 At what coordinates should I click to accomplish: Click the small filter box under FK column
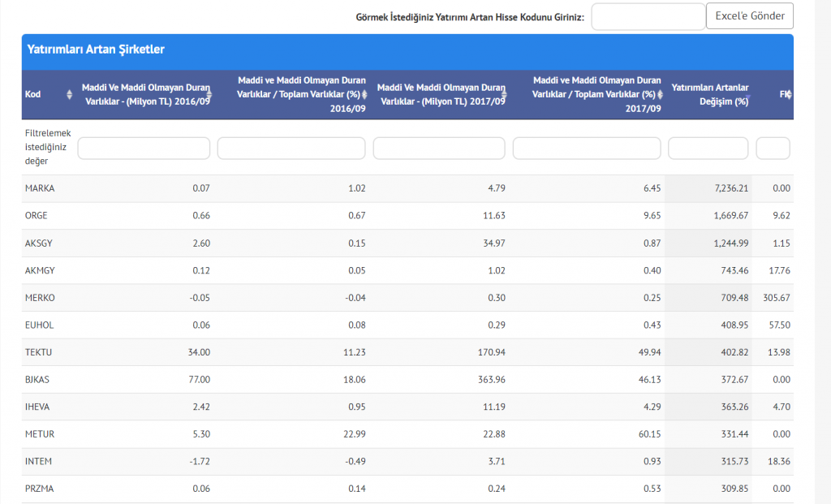click(x=773, y=149)
